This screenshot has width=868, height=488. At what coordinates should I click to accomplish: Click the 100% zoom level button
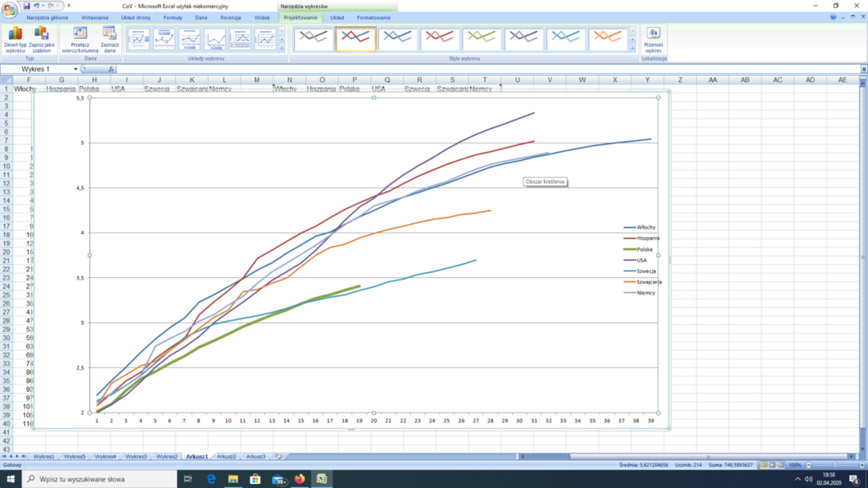pos(795,466)
